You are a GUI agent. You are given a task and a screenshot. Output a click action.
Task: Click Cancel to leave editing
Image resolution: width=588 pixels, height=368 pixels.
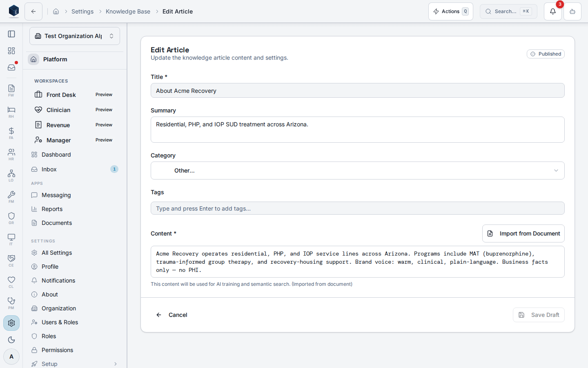(171, 315)
